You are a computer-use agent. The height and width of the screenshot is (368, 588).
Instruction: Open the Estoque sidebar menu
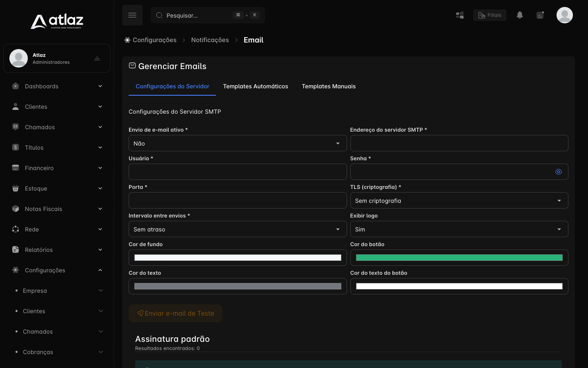[x=57, y=188]
